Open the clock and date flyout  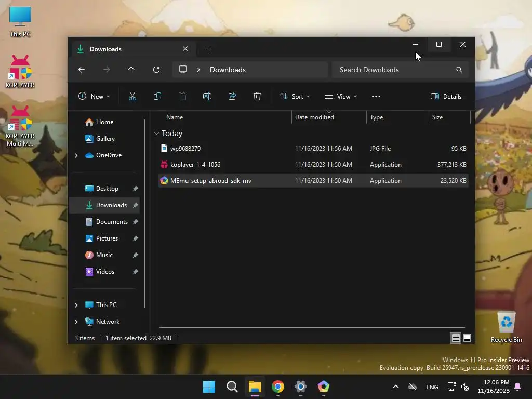pyautogui.click(x=494, y=387)
